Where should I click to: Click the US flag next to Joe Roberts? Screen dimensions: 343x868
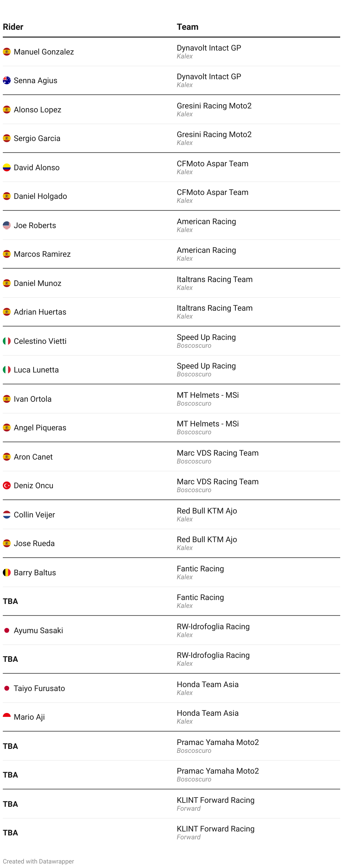7,225
